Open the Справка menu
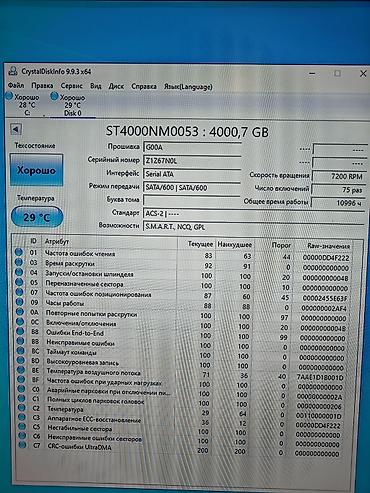The width and height of the screenshot is (370, 493). point(144,87)
